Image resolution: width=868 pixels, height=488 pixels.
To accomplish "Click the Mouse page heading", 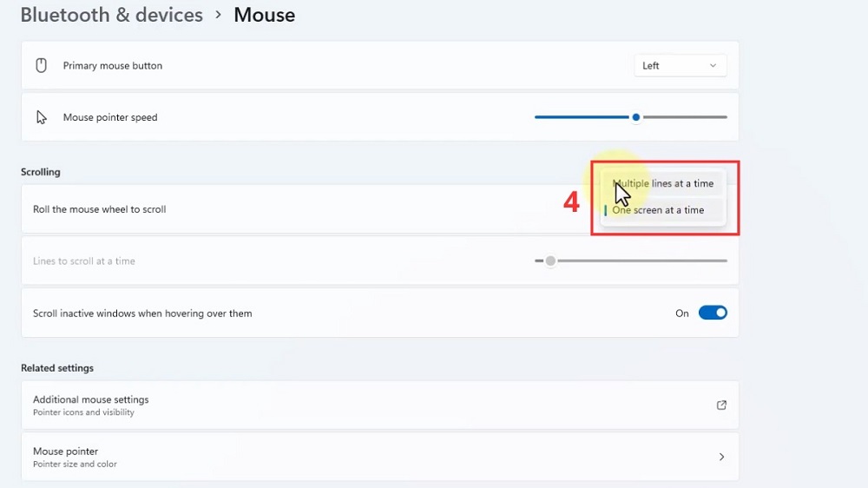I will (264, 16).
